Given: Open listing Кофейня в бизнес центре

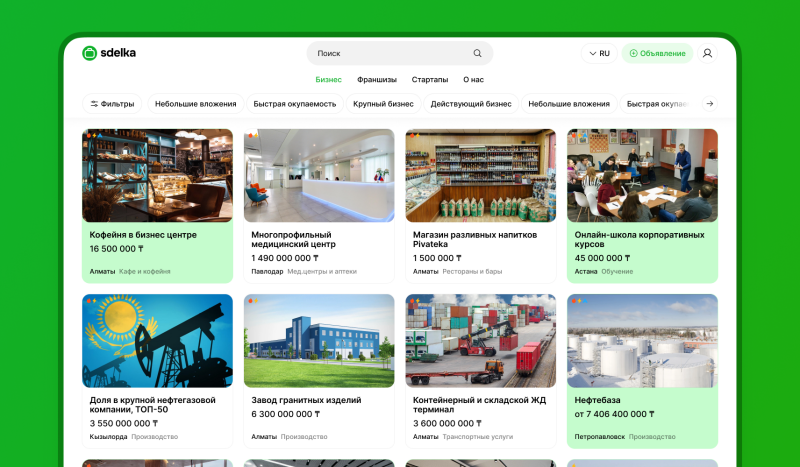Looking at the screenshot, I should coord(143,235).
